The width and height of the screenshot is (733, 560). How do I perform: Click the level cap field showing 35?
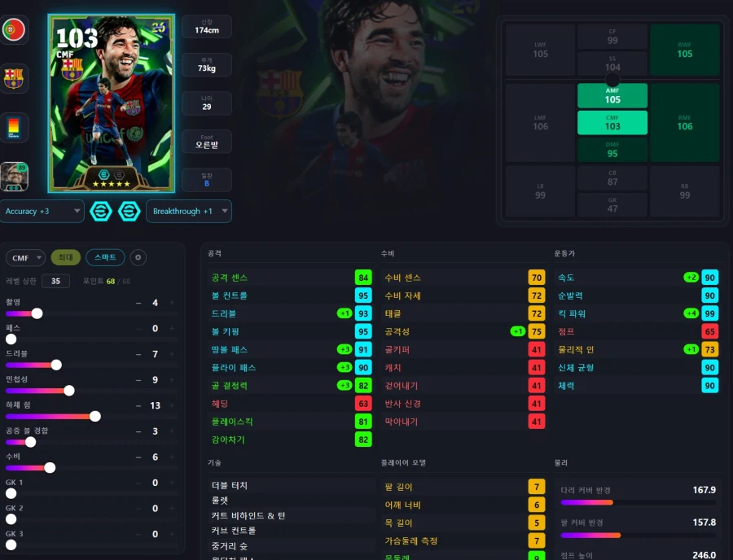[55, 281]
